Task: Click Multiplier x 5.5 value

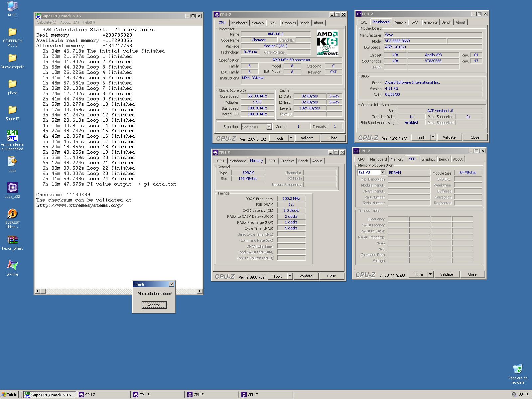Action: point(257,102)
